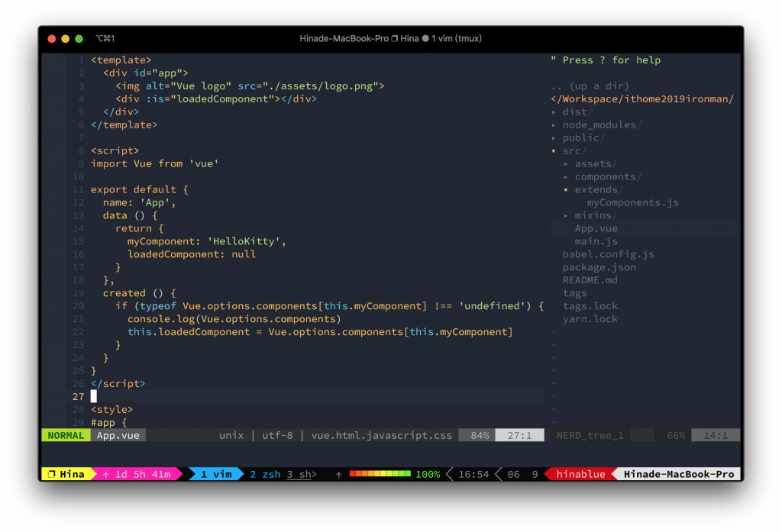Open yarn.lock in the tree

pos(590,319)
